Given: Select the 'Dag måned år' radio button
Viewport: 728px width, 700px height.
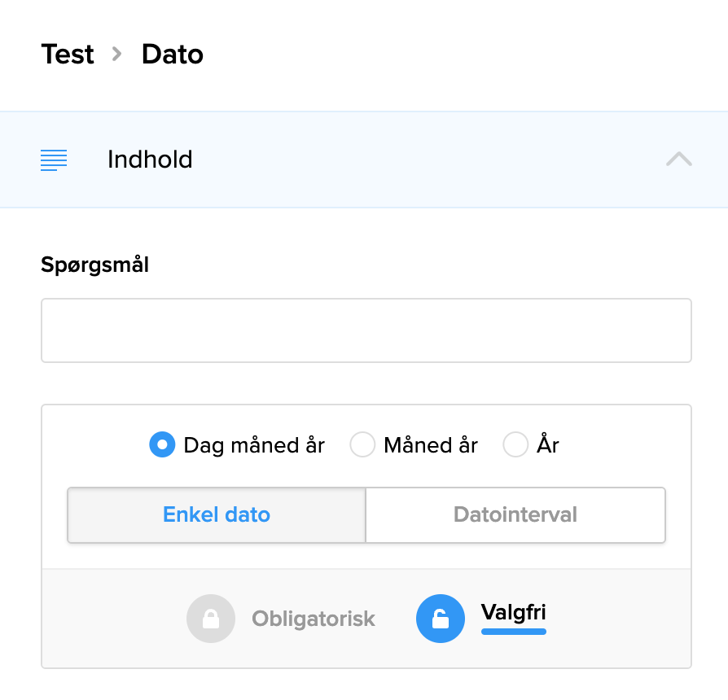Looking at the screenshot, I should (161, 445).
